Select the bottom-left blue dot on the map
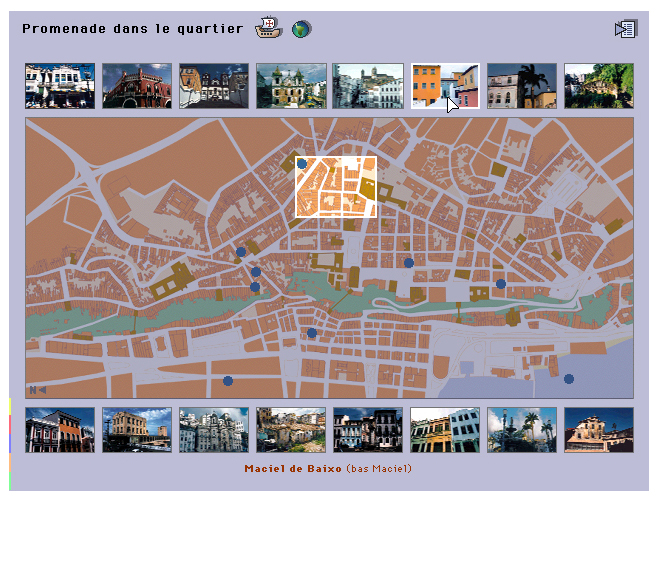658x573 pixels. point(228,381)
